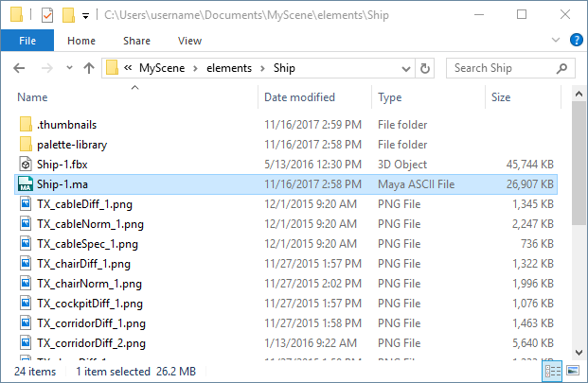588x383 pixels.
Task: Sort files by Date modified column
Action: point(297,97)
